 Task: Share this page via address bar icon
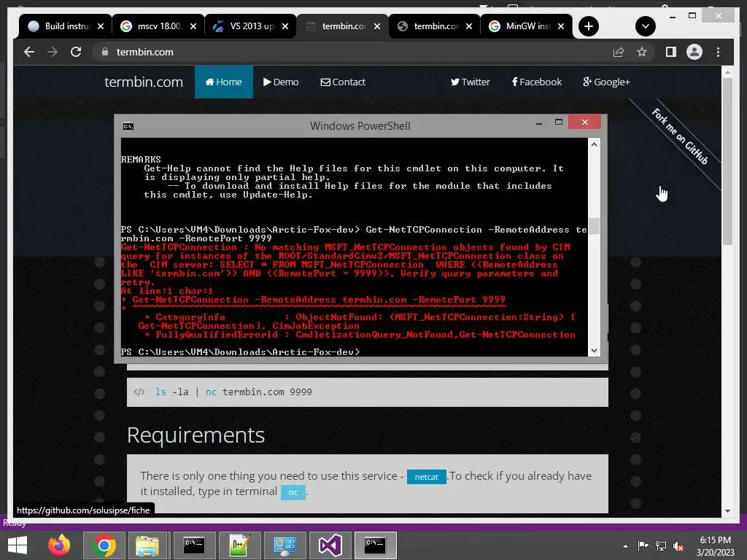(x=619, y=52)
